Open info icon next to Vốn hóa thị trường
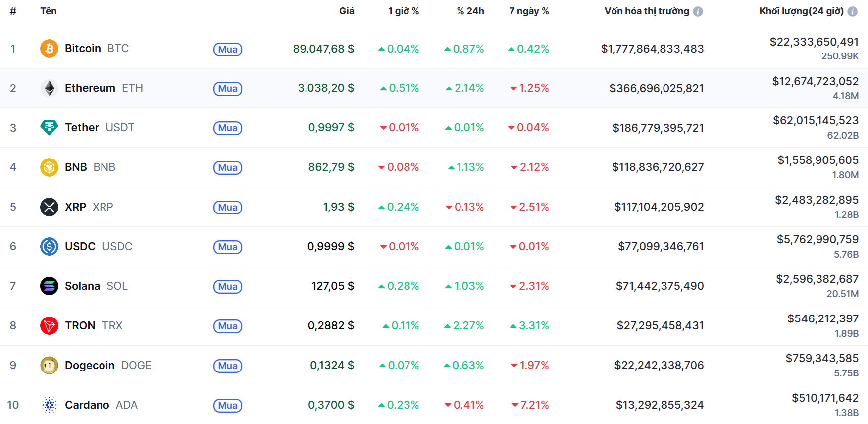Screen dimensions: 868x424 [x=698, y=11]
